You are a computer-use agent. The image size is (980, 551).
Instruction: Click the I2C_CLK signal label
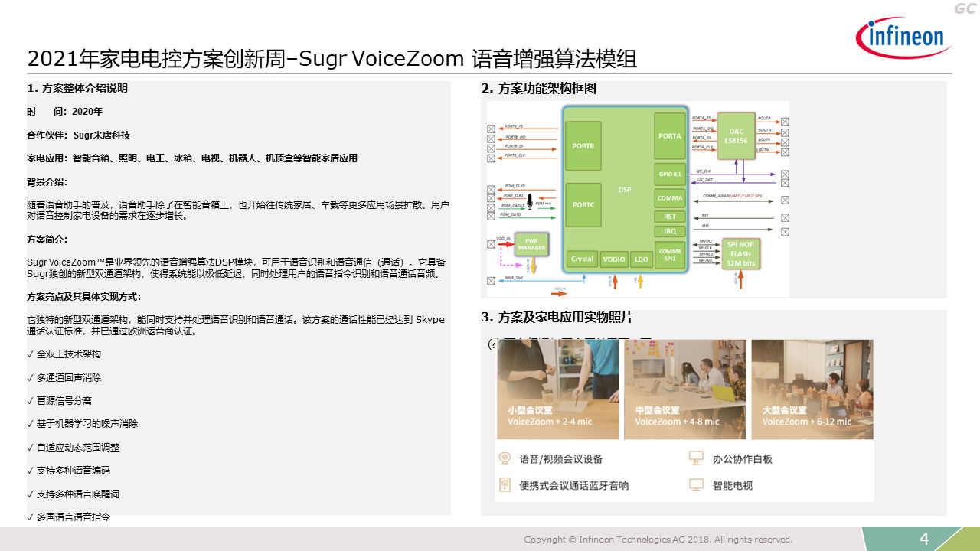click(704, 171)
